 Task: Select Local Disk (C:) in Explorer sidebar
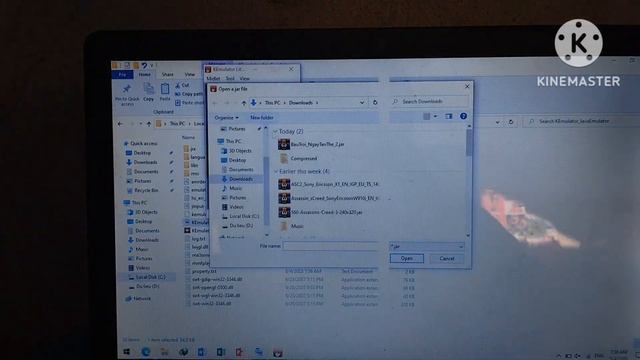(x=147, y=277)
